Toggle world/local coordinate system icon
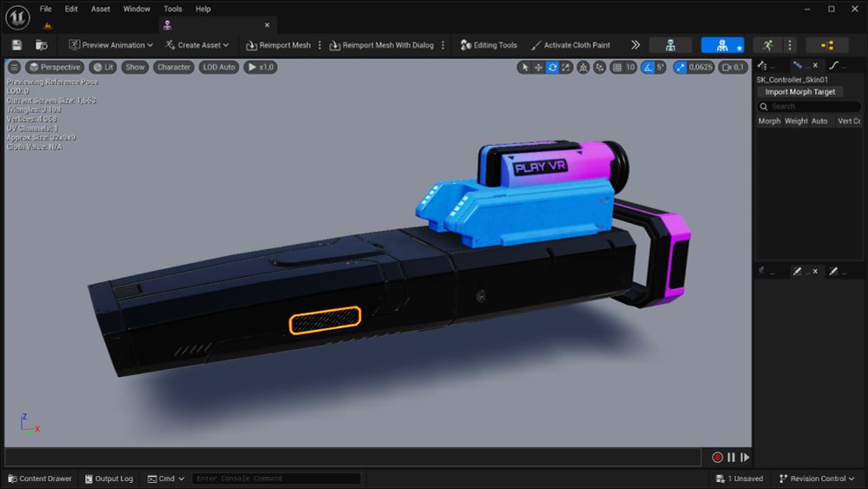The width and height of the screenshot is (868, 489). pyautogui.click(x=583, y=68)
